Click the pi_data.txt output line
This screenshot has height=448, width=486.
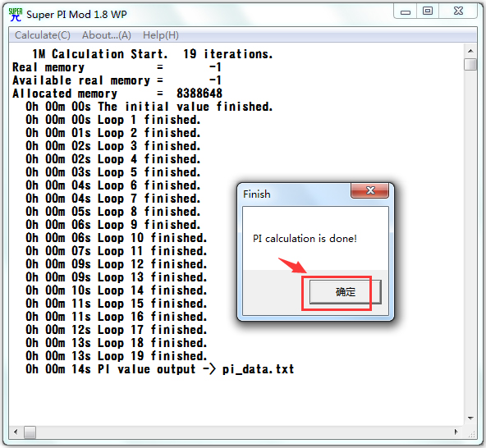(159, 369)
